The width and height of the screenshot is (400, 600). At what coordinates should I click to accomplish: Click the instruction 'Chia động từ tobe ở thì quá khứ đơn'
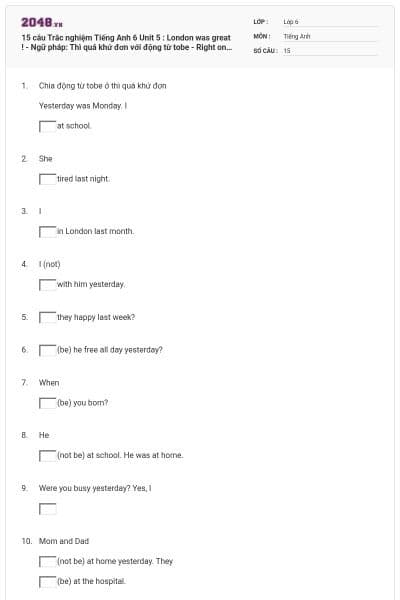coord(103,86)
